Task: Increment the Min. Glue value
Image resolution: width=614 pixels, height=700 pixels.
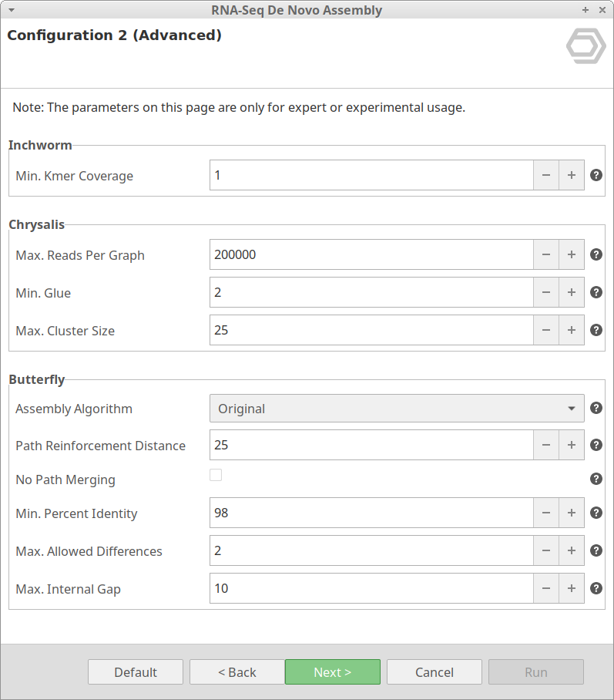Action: pyautogui.click(x=571, y=292)
